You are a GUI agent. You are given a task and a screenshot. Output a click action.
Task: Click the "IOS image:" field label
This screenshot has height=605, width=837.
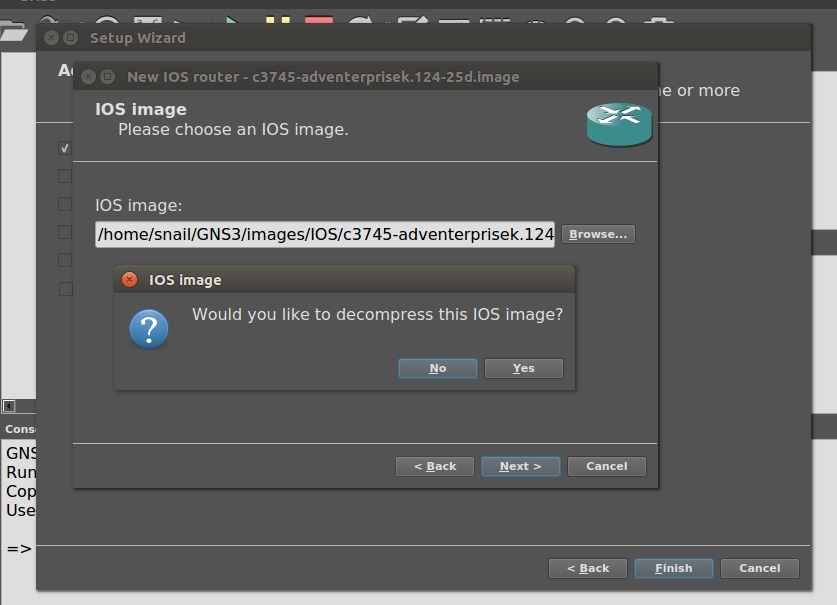click(139, 206)
